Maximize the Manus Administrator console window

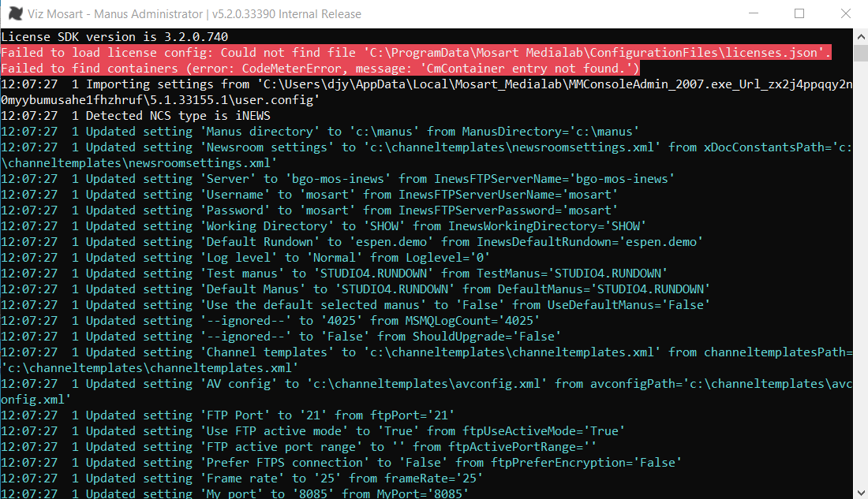799,14
